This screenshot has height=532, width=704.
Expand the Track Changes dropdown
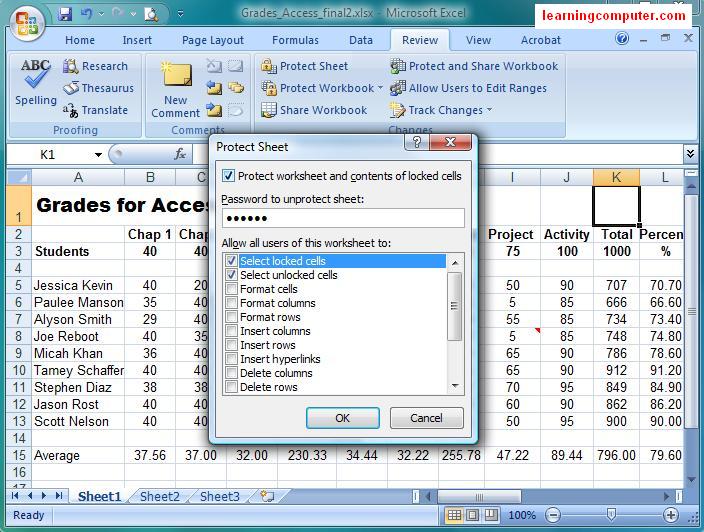(489, 110)
